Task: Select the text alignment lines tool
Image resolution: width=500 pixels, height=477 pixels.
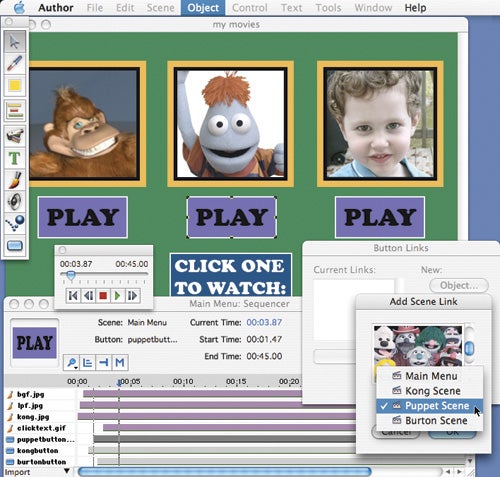Action: [15, 111]
